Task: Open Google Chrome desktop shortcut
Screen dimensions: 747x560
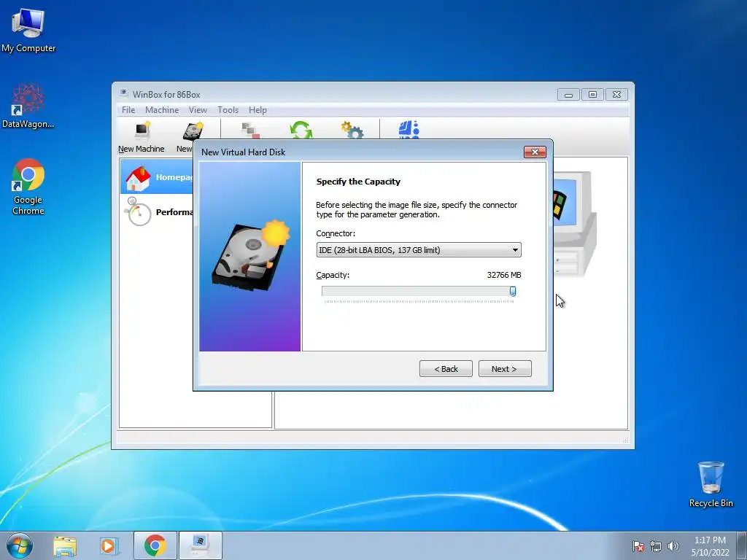Action: point(28,187)
